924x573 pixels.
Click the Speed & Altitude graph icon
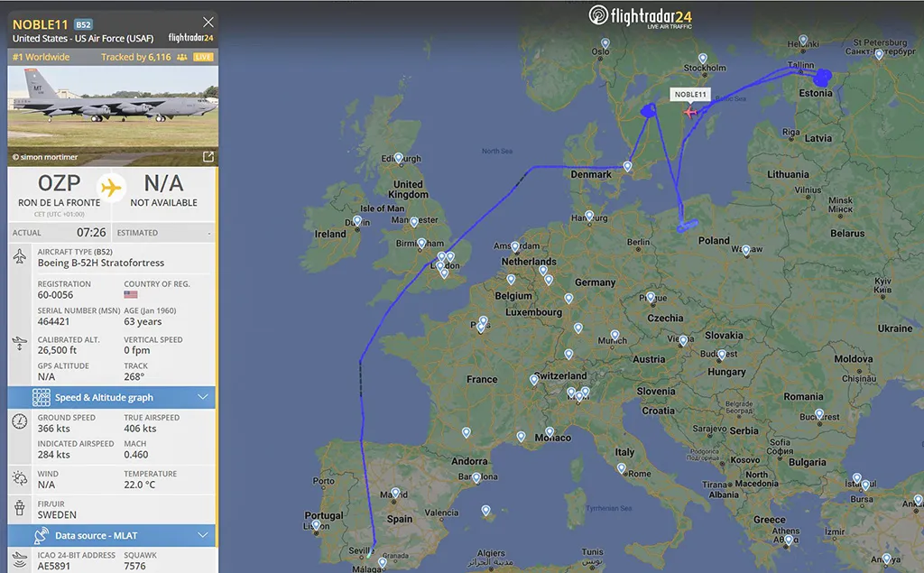[x=42, y=397]
